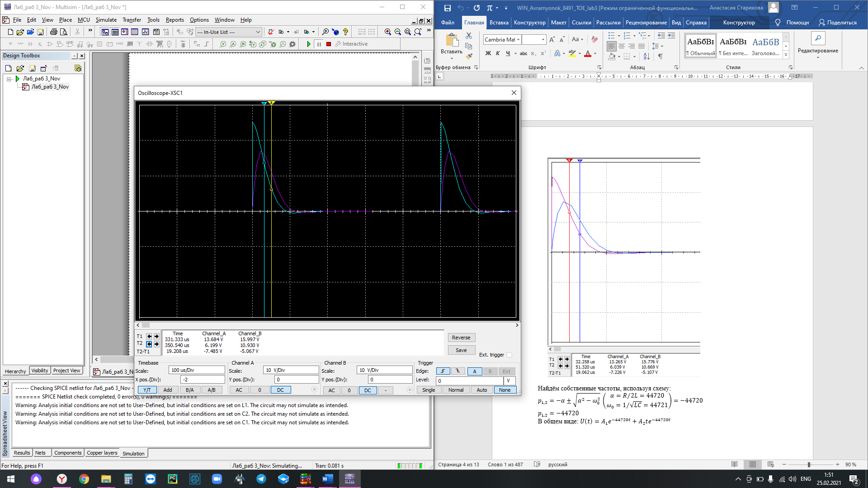Select falling edge trigger button

pos(458,371)
